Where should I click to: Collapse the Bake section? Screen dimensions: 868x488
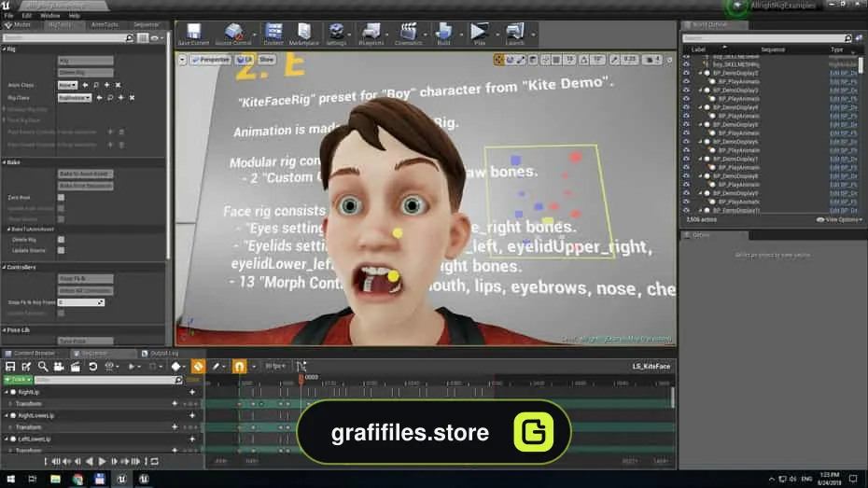coord(5,162)
